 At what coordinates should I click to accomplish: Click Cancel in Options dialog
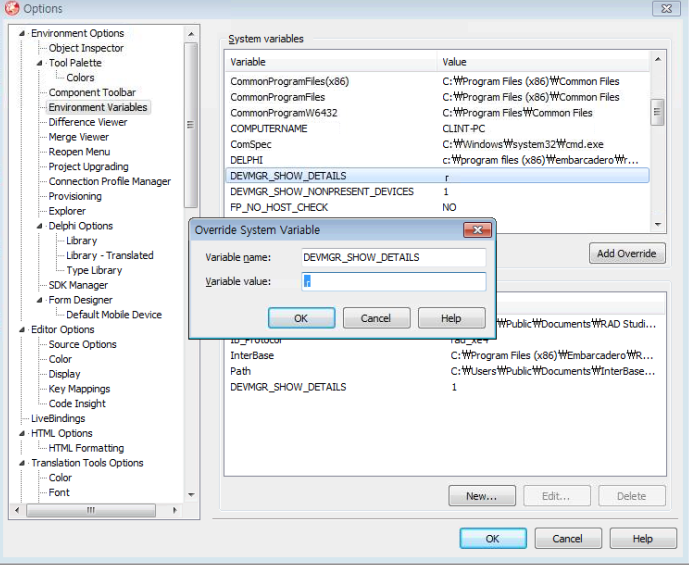click(568, 539)
